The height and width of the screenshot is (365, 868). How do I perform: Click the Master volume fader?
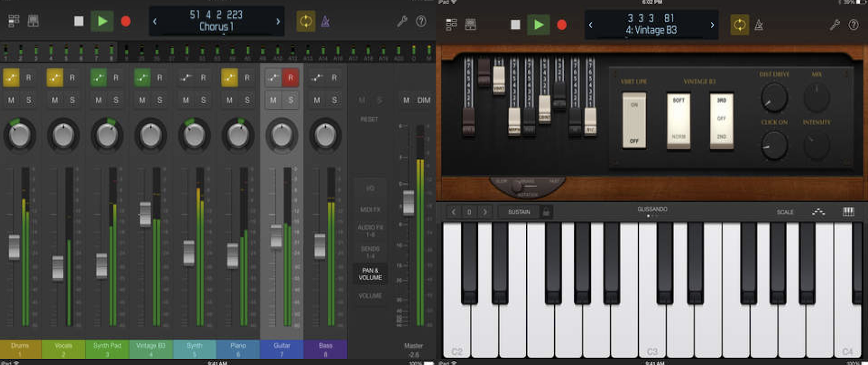click(408, 203)
